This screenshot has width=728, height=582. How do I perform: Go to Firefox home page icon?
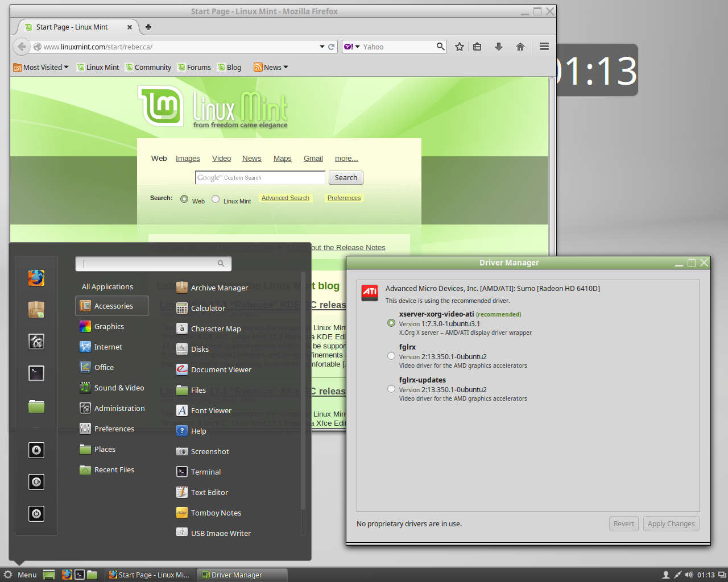click(x=520, y=47)
